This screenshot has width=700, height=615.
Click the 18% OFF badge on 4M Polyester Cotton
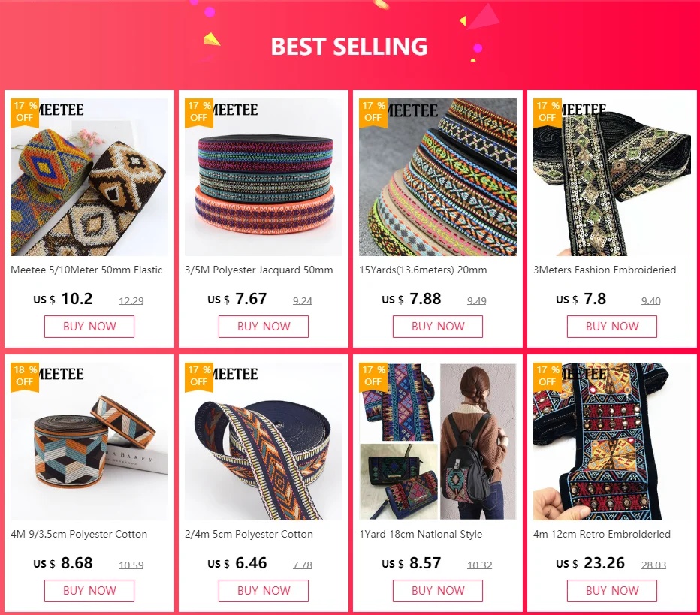pyautogui.click(x=25, y=376)
